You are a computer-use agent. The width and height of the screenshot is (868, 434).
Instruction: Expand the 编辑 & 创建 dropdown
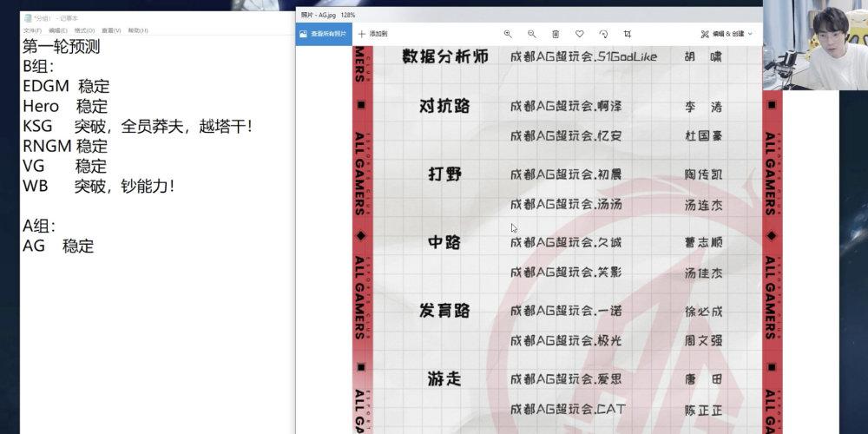(x=727, y=34)
